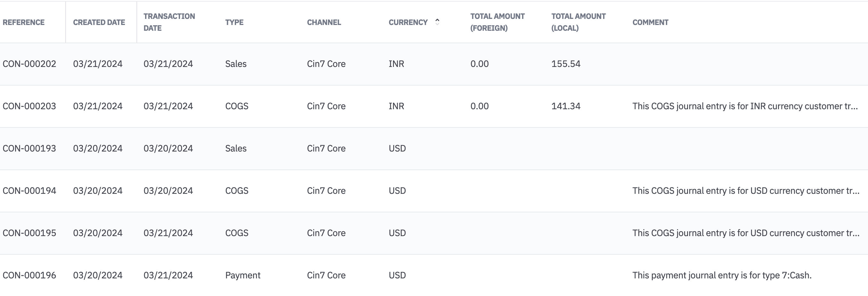Open journal reference CON-000195
868x296 pixels.
29,233
